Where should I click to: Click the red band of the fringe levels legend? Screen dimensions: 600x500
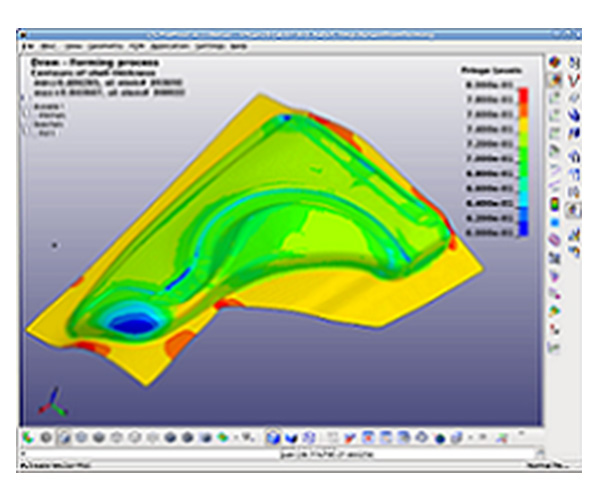coord(523,96)
